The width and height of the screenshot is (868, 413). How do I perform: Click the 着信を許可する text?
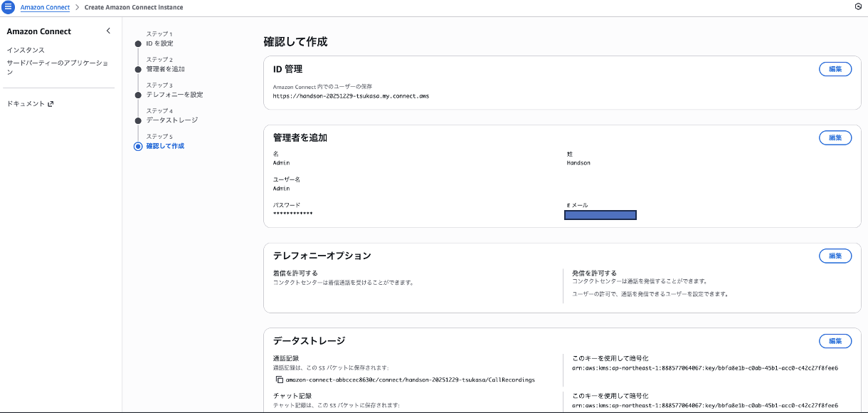tap(295, 273)
